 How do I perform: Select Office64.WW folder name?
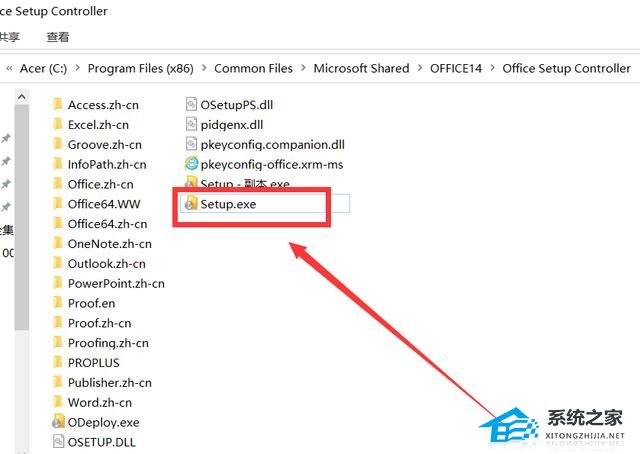(x=104, y=204)
